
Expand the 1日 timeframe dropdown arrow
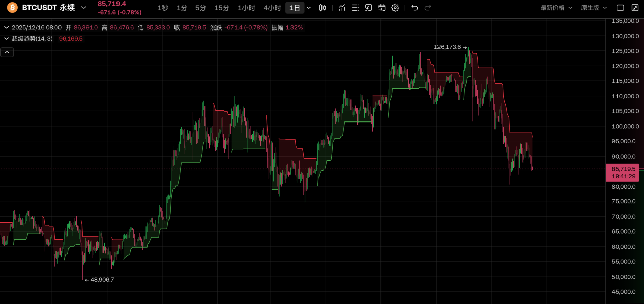pos(309,8)
